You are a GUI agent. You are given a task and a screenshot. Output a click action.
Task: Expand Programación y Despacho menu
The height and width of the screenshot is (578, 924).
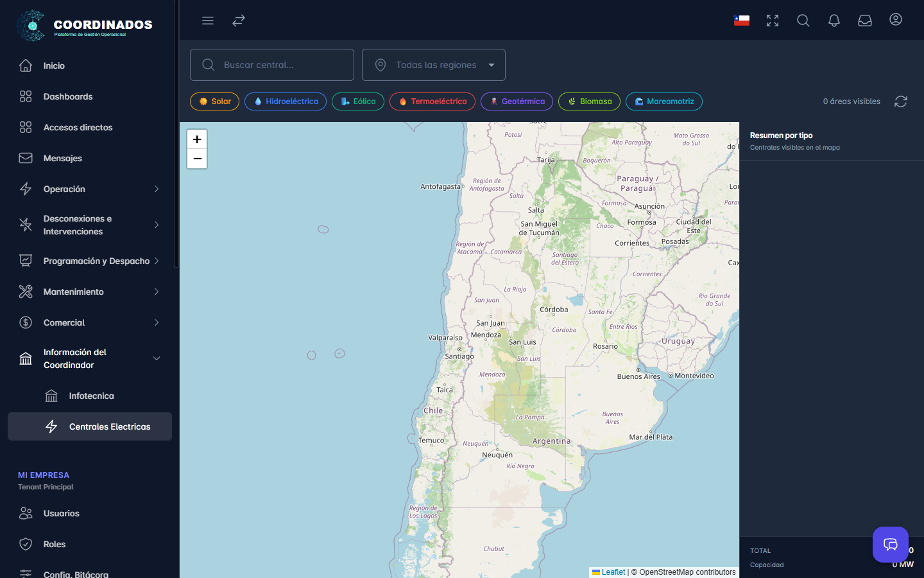coord(90,261)
